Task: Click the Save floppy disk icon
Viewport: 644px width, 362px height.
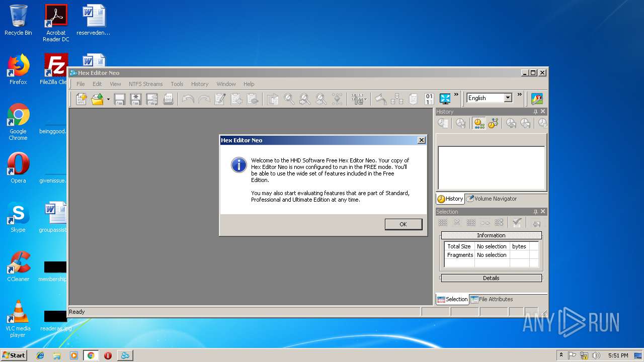Action: tap(120, 99)
